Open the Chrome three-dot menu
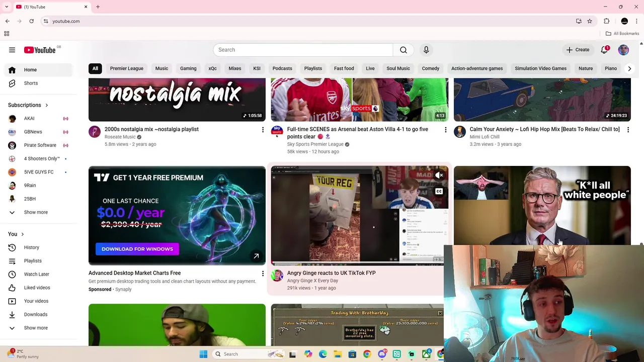The width and height of the screenshot is (644, 362). point(637,21)
